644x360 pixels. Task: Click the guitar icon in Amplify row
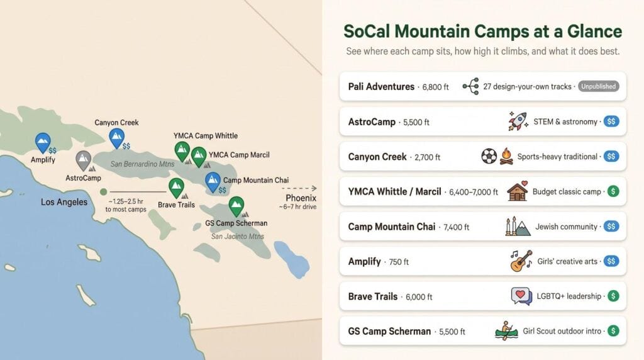coord(521,261)
